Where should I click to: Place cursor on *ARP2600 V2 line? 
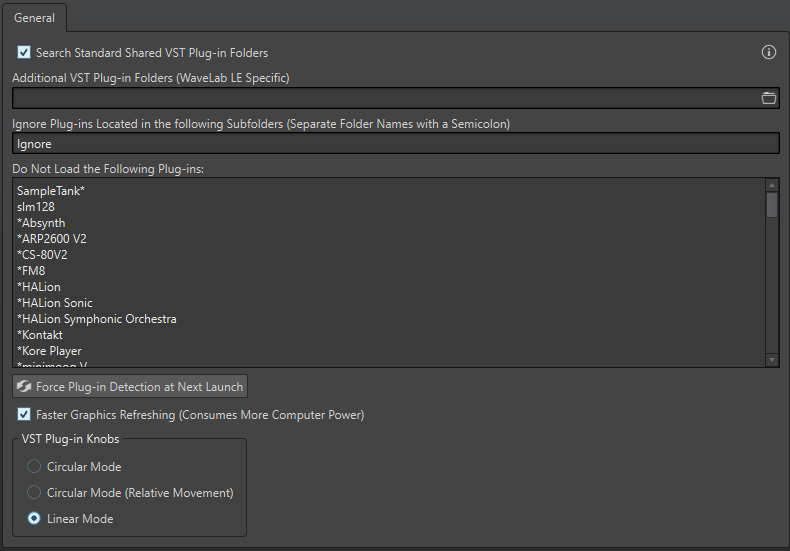coord(54,239)
